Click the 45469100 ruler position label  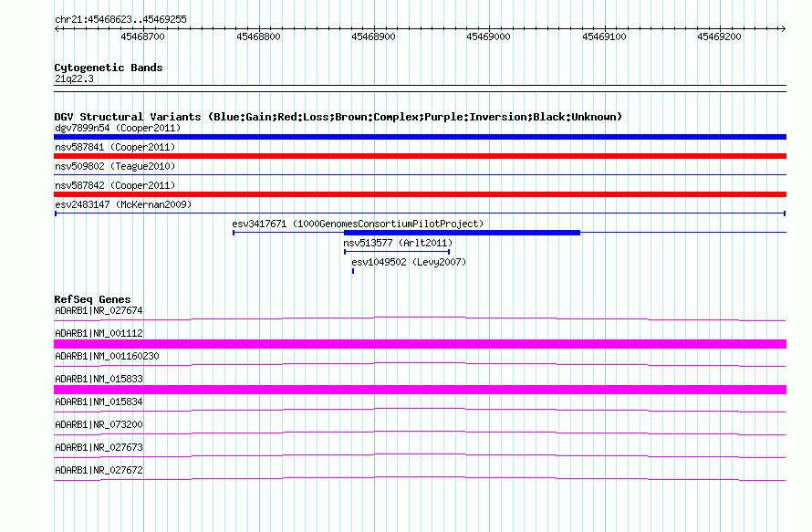604,37
